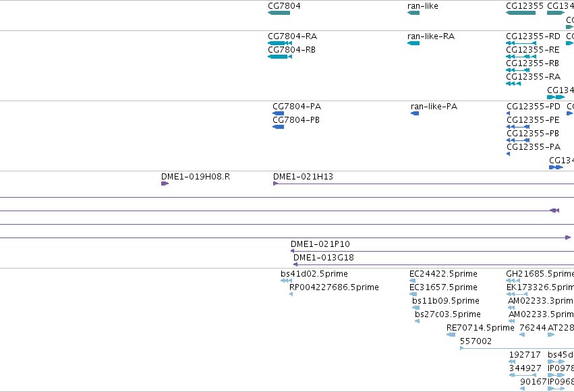Select transcript CG12355-RE
This screenshot has height=392, width=574.
coord(521,57)
